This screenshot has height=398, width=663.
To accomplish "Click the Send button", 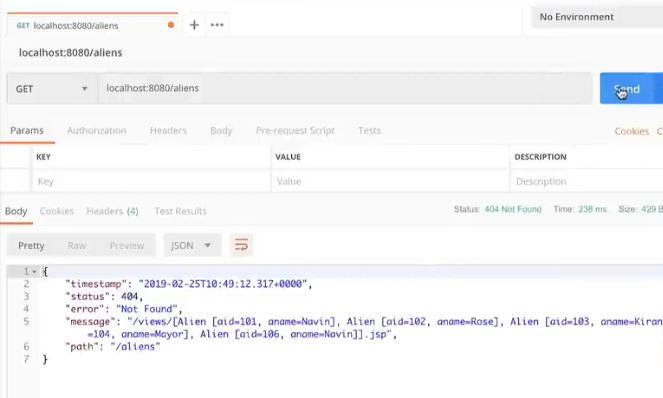I will (x=627, y=89).
